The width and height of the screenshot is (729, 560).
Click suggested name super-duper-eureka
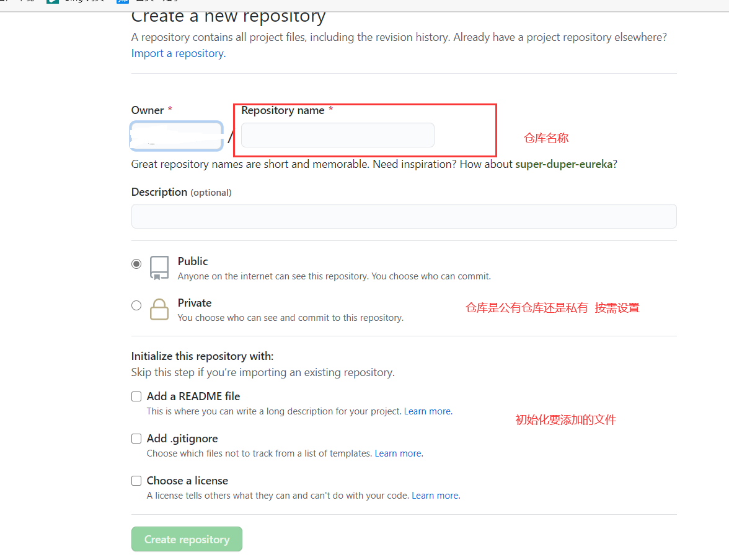pos(564,164)
